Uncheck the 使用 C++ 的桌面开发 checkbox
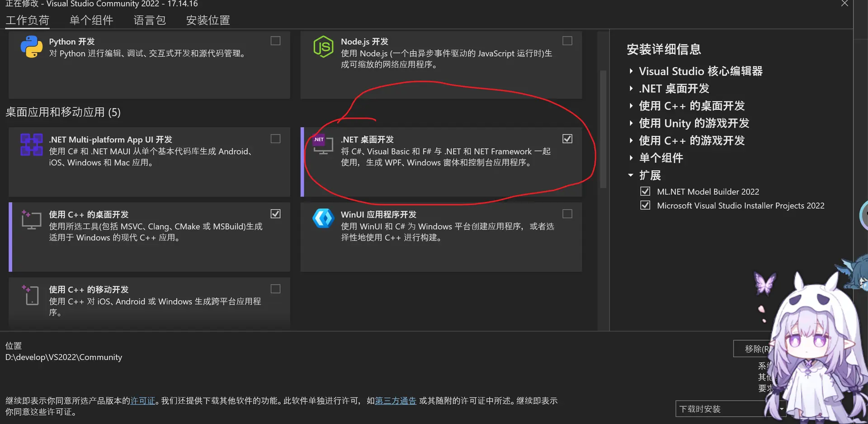Image resolution: width=868 pixels, height=424 pixels. tap(275, 214)
